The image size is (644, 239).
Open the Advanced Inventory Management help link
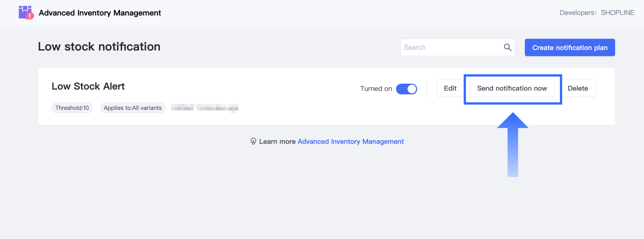[351, 141]
